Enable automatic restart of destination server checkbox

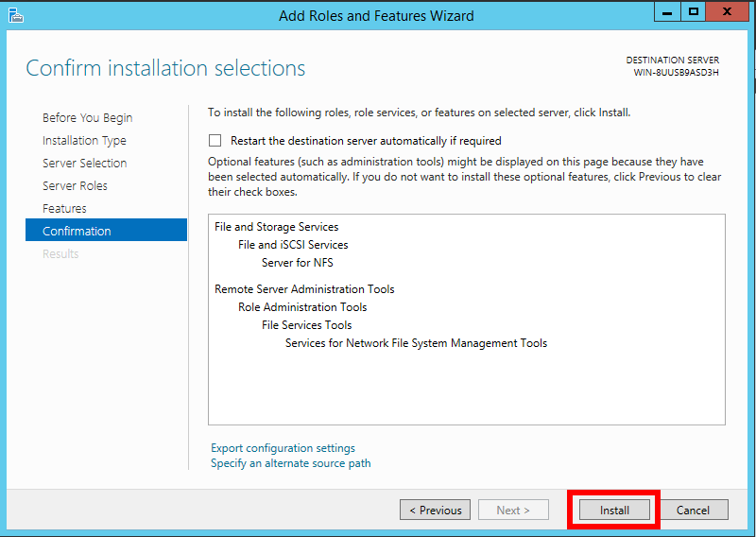(x=215, y=141)
